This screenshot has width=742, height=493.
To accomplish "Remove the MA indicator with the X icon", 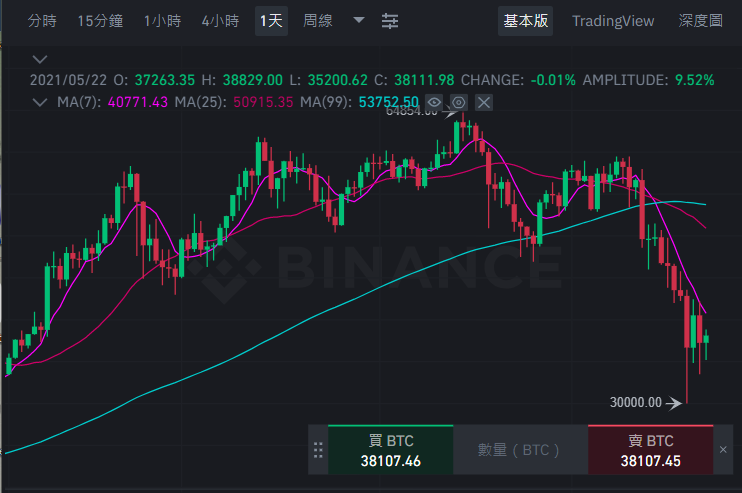I will (484, 102).
